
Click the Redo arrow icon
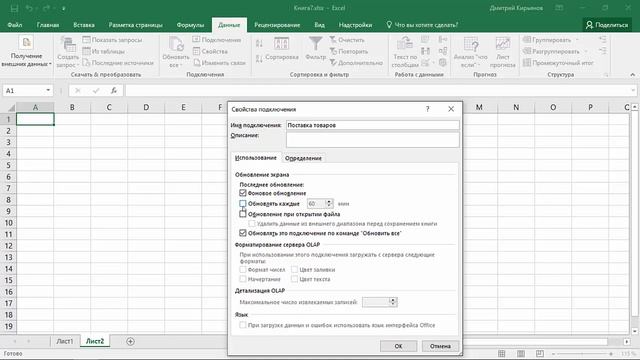point(46,8)
